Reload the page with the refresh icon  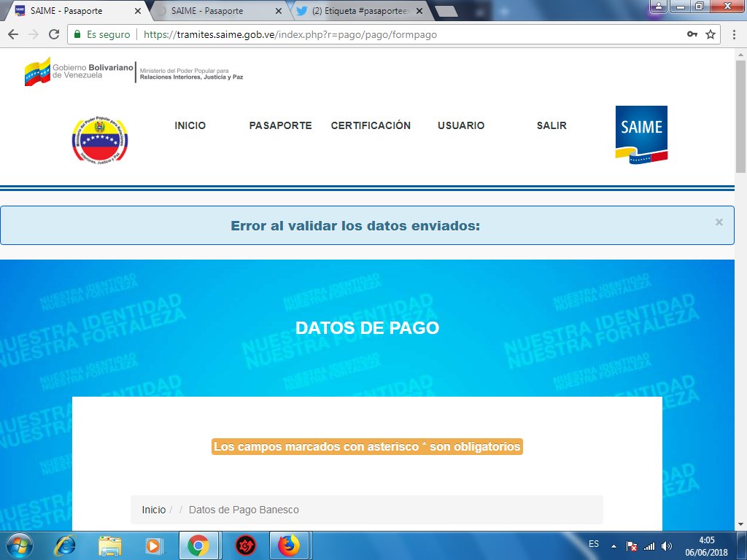(x=54, y=34)
